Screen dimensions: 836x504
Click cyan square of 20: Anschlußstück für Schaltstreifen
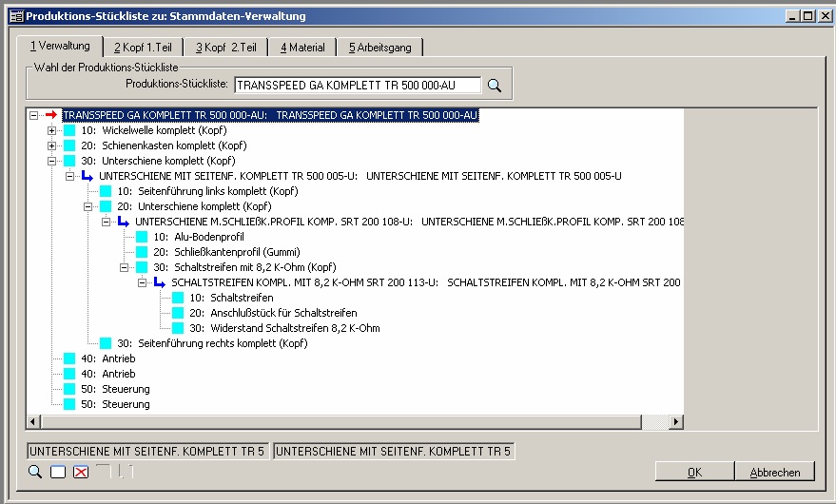[x=178, y=313]
